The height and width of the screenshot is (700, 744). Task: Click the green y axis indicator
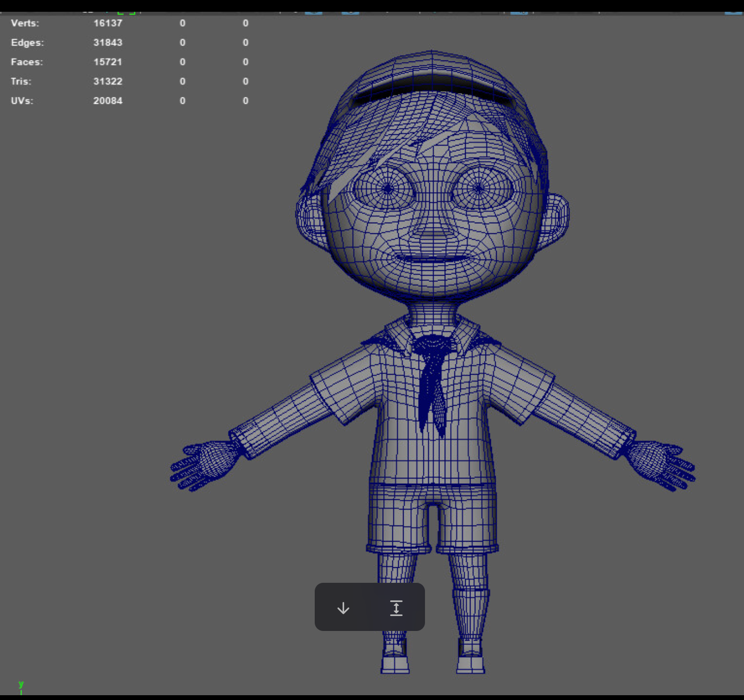tap(21, 684)
